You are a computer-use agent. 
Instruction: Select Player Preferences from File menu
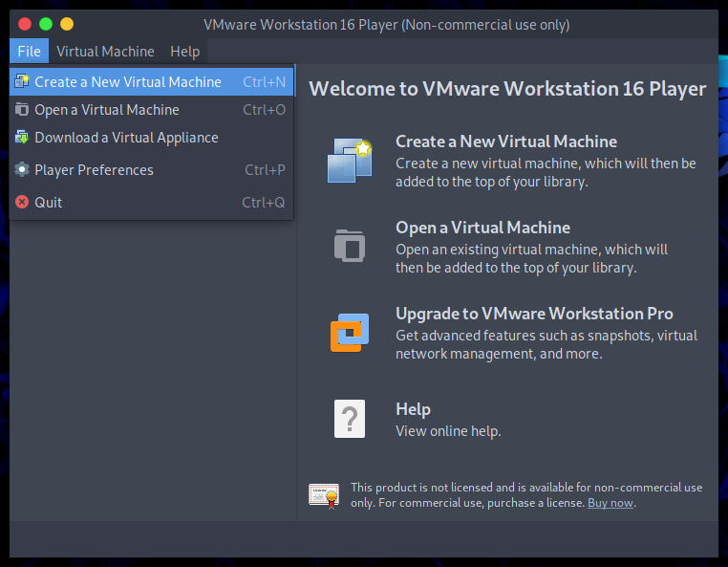(152, 170)
